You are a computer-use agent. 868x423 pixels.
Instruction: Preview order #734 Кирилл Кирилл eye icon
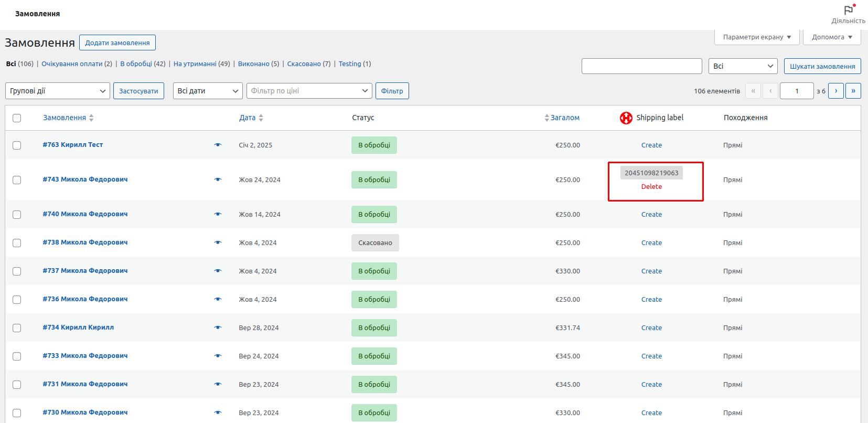point(218,327)
